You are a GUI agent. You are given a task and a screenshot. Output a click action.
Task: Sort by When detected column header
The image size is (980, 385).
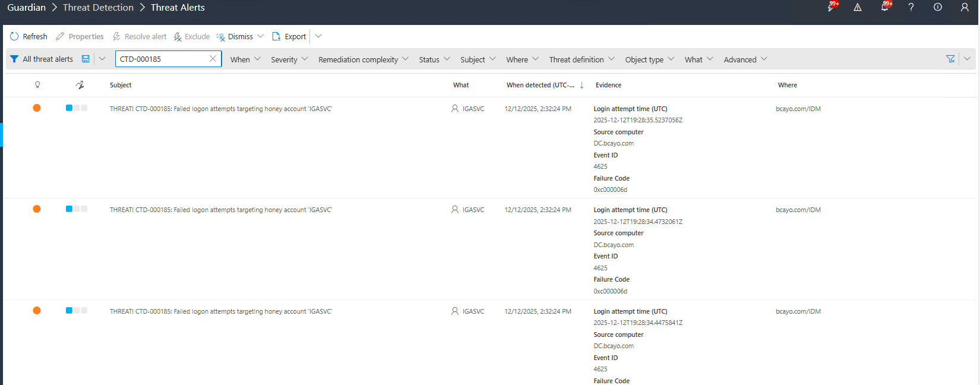pyautogui.click(x=540, y=85)
